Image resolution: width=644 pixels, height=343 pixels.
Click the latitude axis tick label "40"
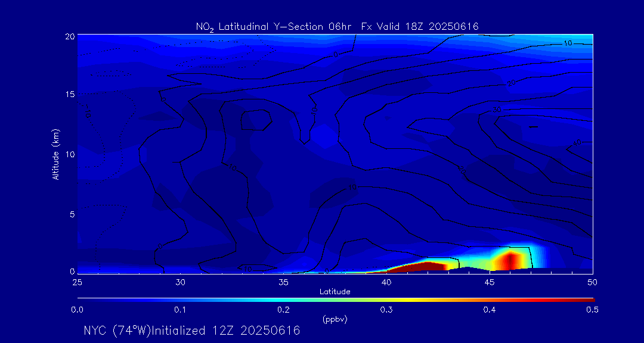click(x=386, y=282)
